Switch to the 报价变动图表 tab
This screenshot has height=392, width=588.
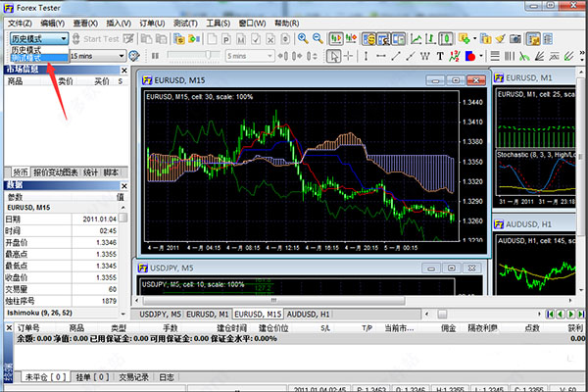(x=56, y=172)
